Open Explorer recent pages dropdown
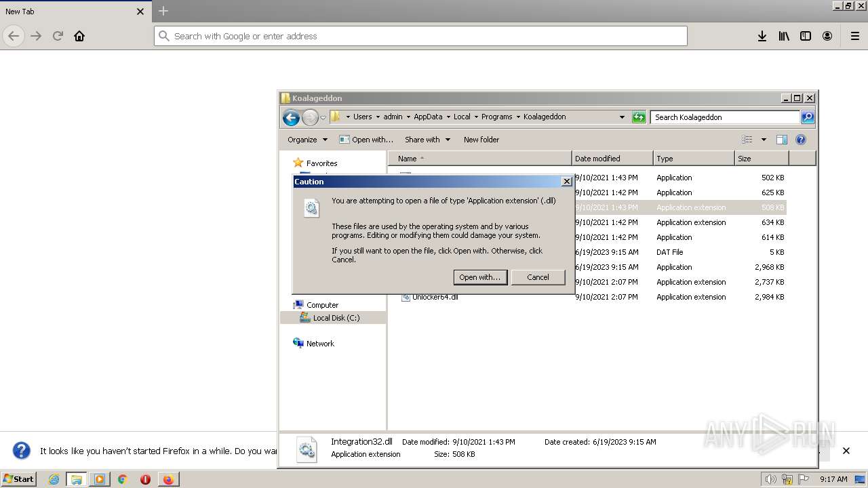The width and height of the screenshot is (868, 488). [323, 117]
